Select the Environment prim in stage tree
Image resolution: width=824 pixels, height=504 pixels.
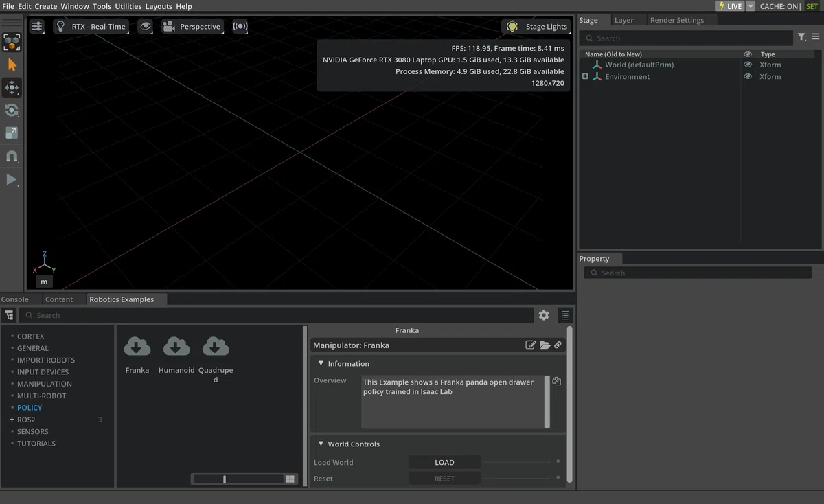click(627, 77)
